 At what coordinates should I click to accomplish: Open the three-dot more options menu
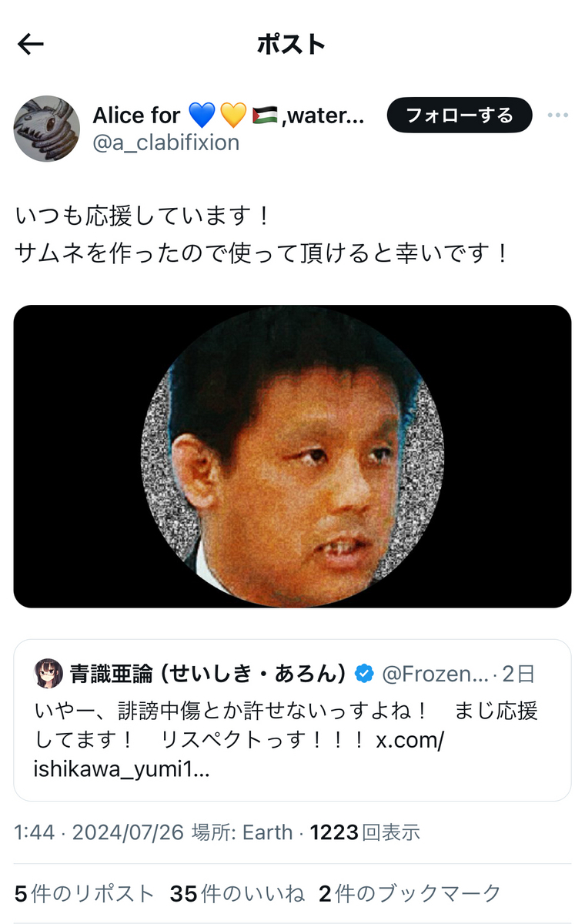click(557, 115)
